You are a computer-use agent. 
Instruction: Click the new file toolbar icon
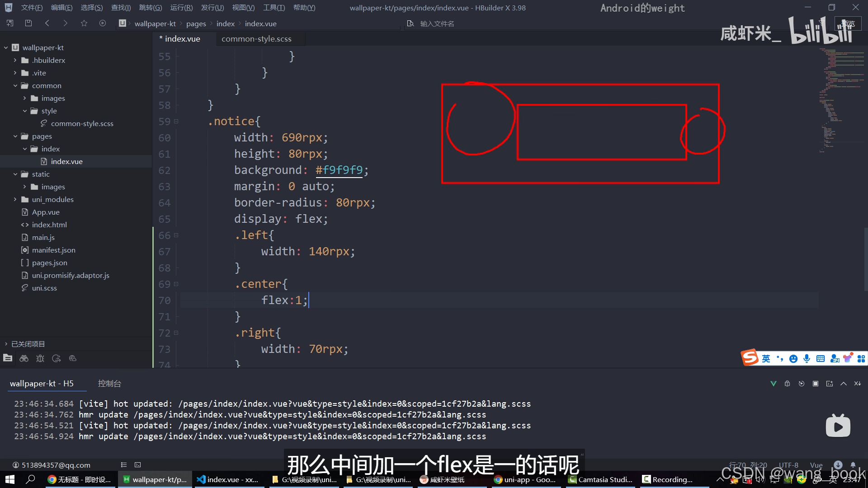[10, 23]
